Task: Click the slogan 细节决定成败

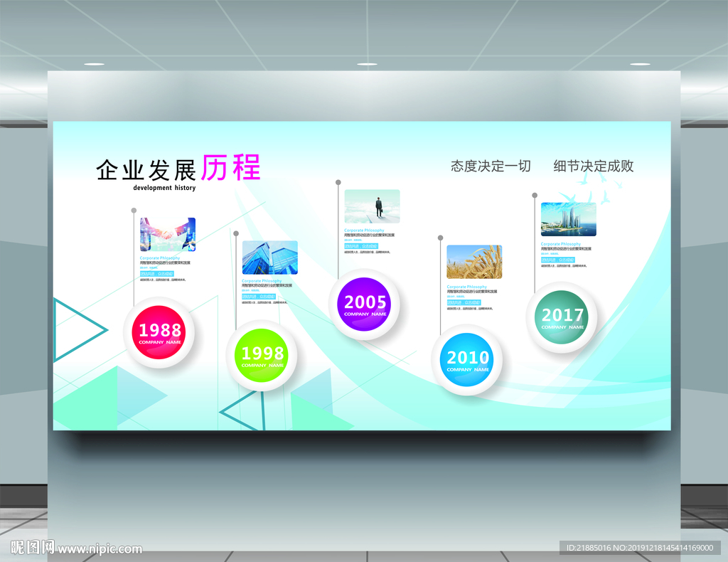Action: [594, 166]
